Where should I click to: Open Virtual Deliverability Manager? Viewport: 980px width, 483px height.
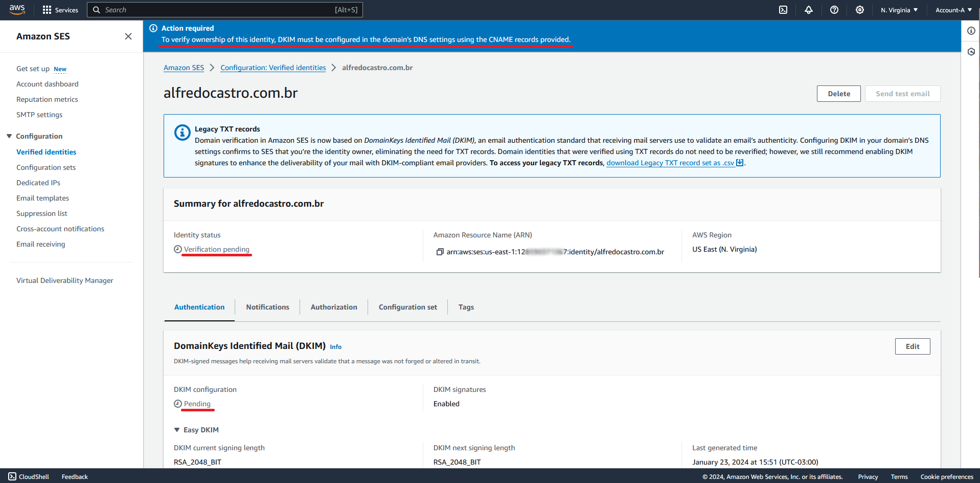[x=65, y=280]
